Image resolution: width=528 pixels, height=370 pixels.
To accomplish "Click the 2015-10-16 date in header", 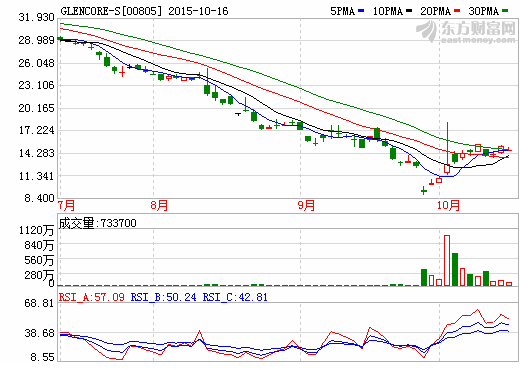I will point(198,11).
